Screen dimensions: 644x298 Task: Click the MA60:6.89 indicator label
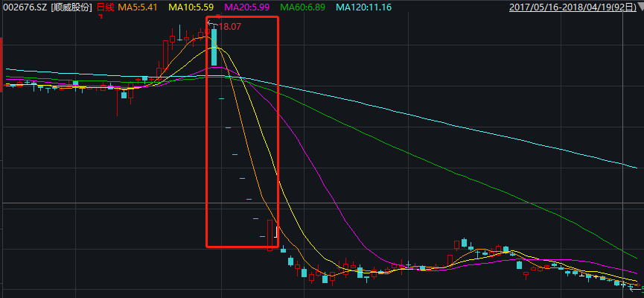303,7
